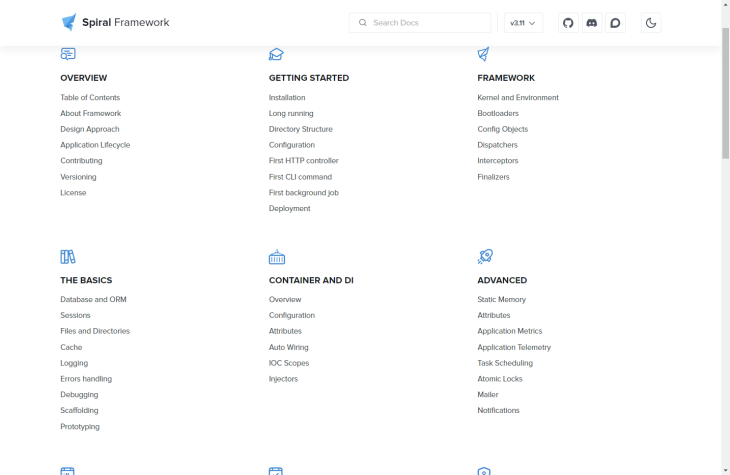Open the Application Telemetry link

click(514, 347)
